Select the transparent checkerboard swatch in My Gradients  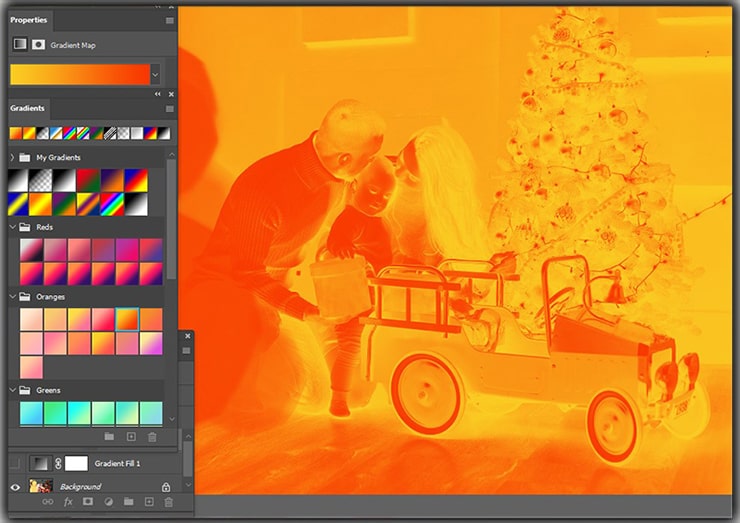point(41,180)
